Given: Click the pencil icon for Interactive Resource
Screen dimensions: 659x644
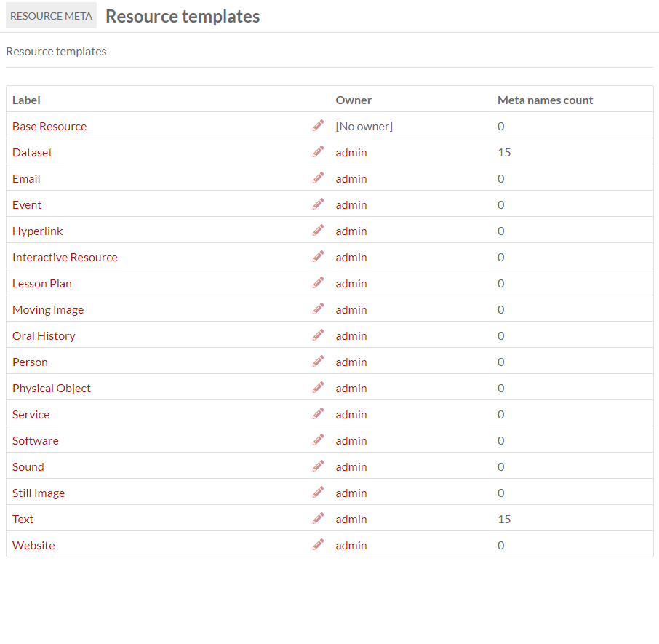Looking at the screenshot, I should point(318,256).
